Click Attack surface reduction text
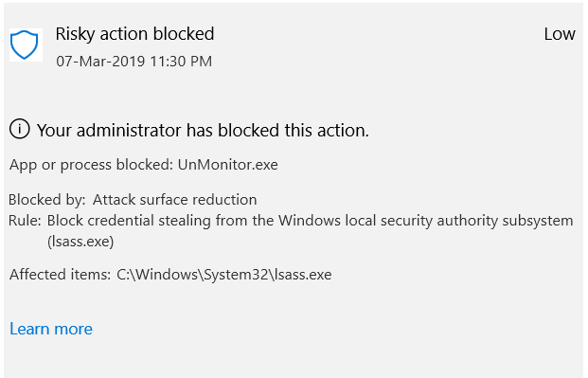 [175, 200]
